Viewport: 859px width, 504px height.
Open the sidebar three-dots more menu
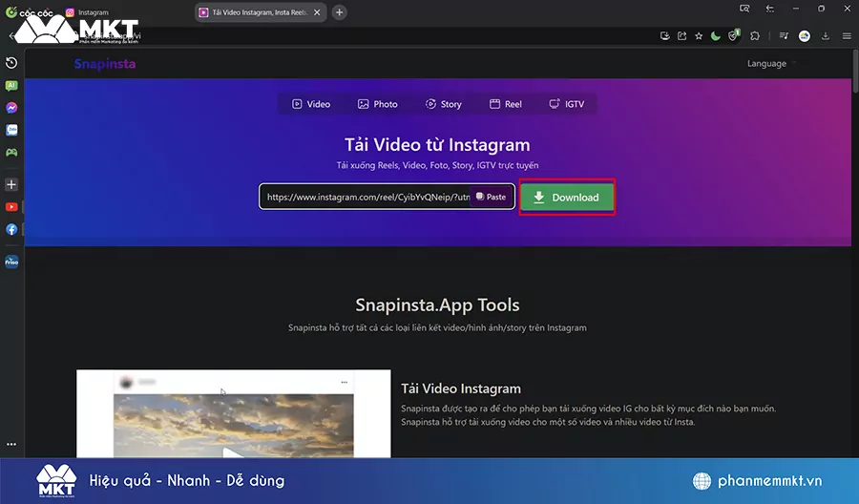11,444
